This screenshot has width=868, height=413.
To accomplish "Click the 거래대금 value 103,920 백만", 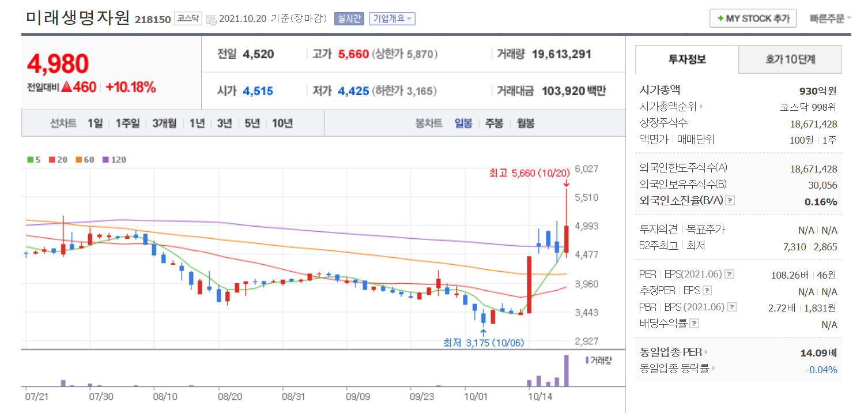I will 574,91.
